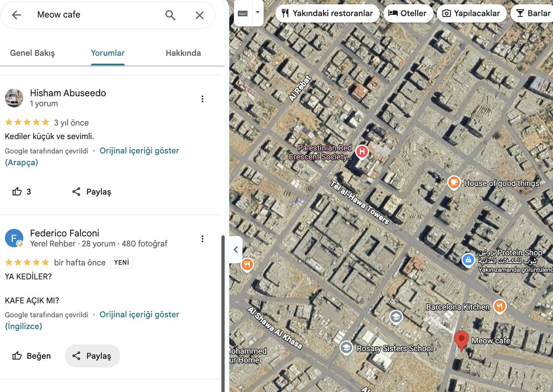Click the review text "Kediler küçük ve sevimli."
Image resolution: width=553 pixels, height=392 pixels.
49,136
